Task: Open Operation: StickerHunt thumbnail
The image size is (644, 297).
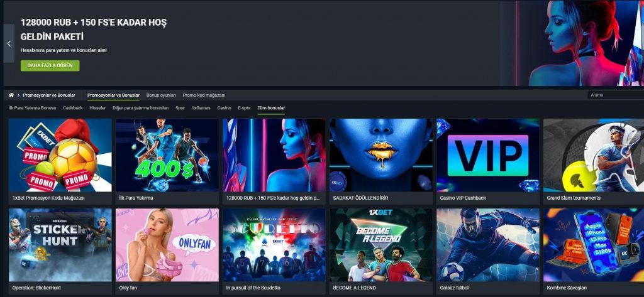Action: 60,245
